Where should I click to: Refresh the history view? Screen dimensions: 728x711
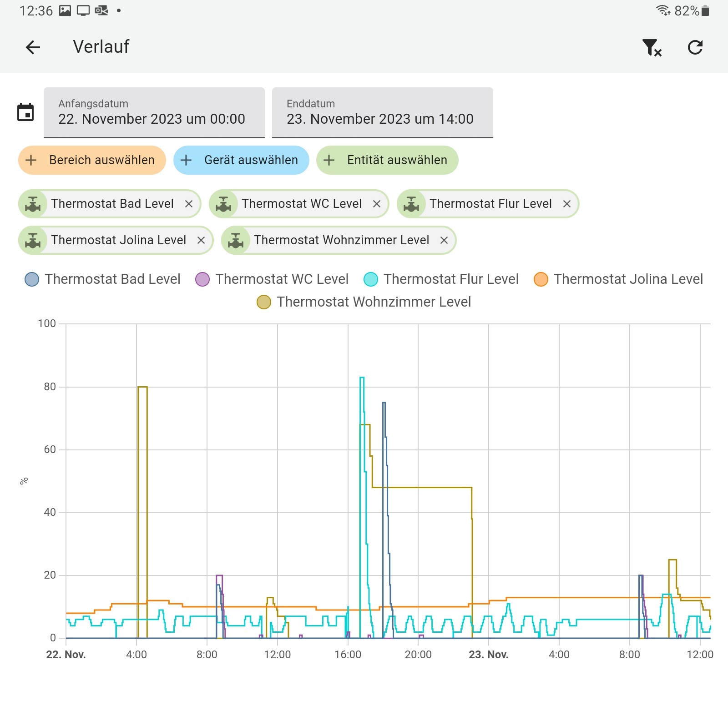tap(695, 47)
